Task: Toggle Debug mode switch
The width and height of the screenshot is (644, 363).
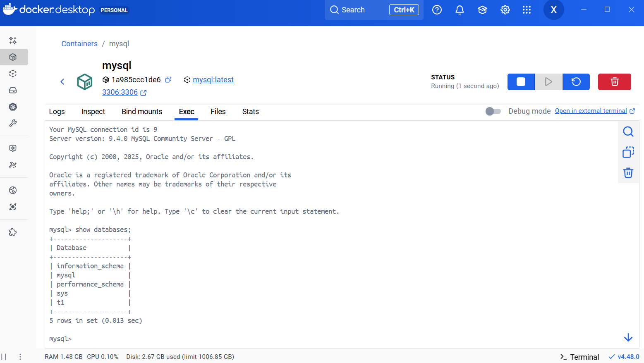Action: pos(493,111)
